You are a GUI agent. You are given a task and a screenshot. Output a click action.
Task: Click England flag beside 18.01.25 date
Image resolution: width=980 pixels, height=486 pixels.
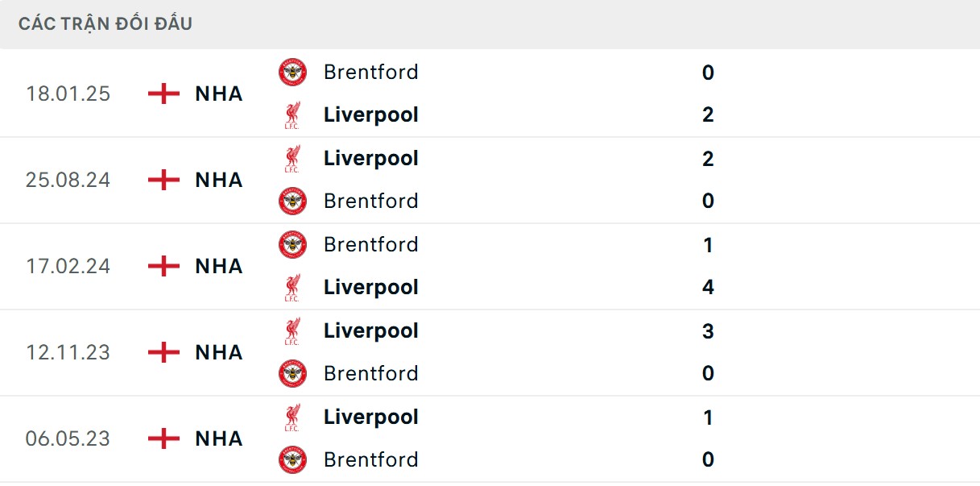pos(163,93)
